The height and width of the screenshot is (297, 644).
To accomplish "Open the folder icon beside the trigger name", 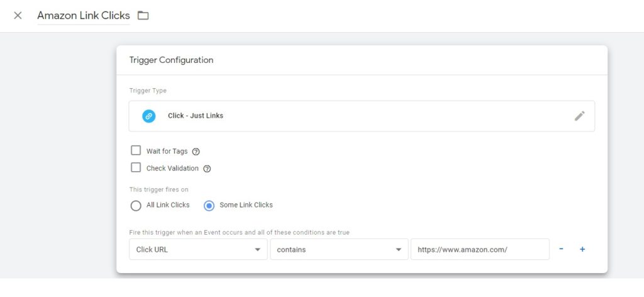I will pos(143,16).
